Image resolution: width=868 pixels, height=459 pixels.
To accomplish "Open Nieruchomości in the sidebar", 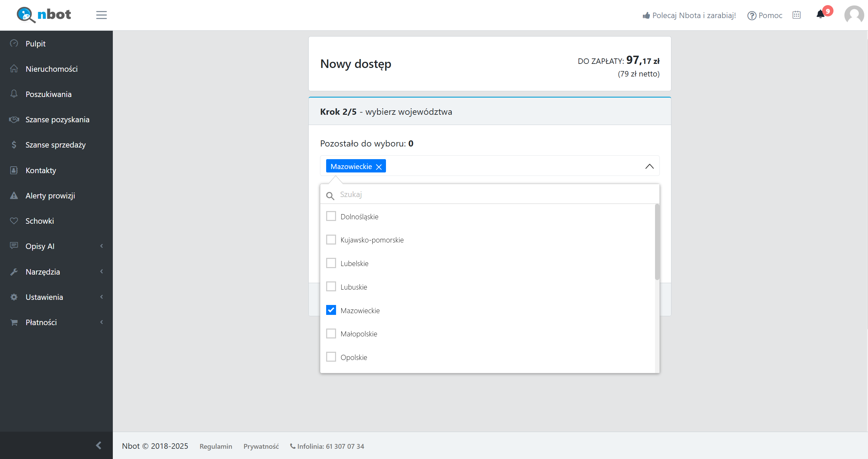I will tap(51, 69).
